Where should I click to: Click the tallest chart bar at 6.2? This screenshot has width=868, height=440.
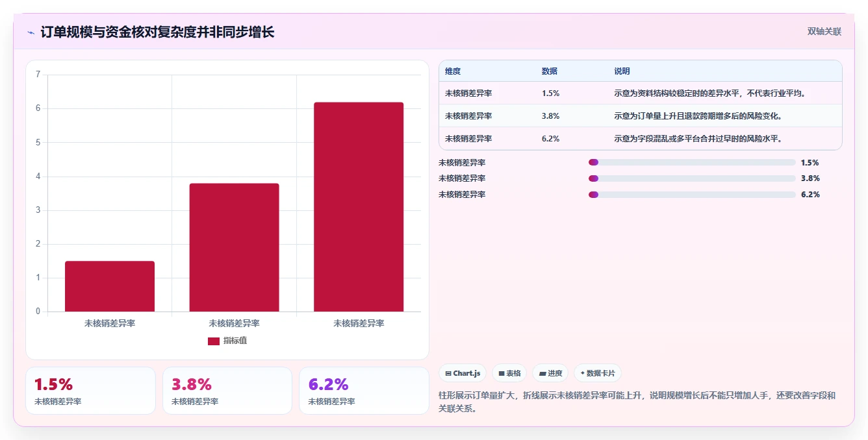point(359,207)
